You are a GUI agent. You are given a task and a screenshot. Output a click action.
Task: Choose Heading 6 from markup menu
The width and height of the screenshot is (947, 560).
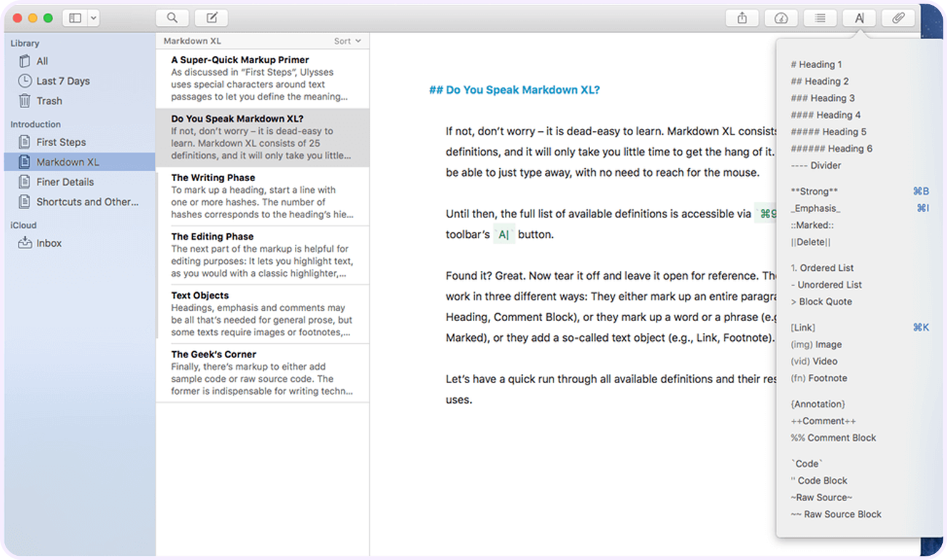[832, 149]
